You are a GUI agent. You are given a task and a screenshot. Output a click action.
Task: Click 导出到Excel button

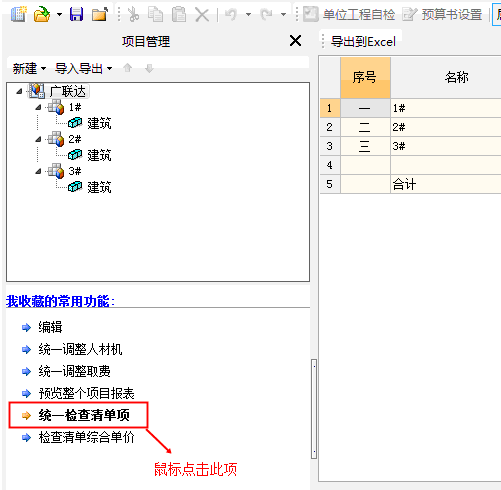[x=363, y=42]
